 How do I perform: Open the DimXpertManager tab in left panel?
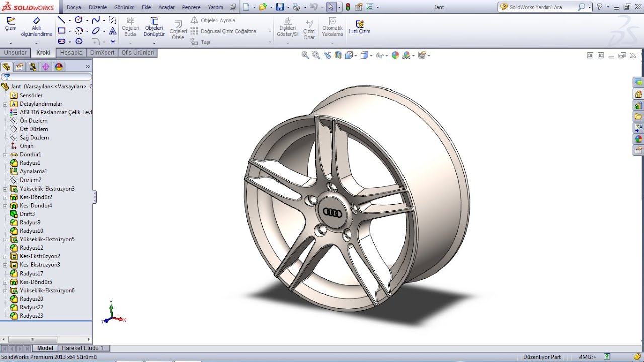click(46, 67)
